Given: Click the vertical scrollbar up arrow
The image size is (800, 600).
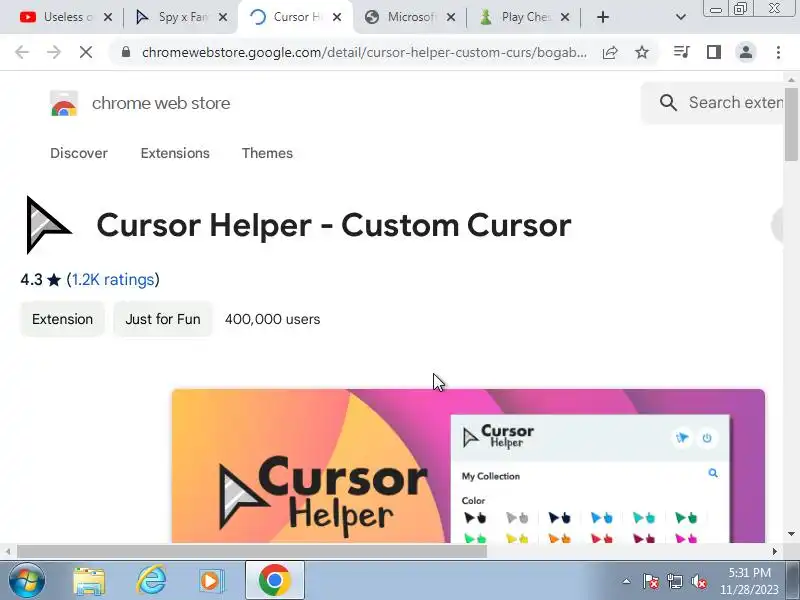Looking at the screenshot, I should [x=791, y=80].
